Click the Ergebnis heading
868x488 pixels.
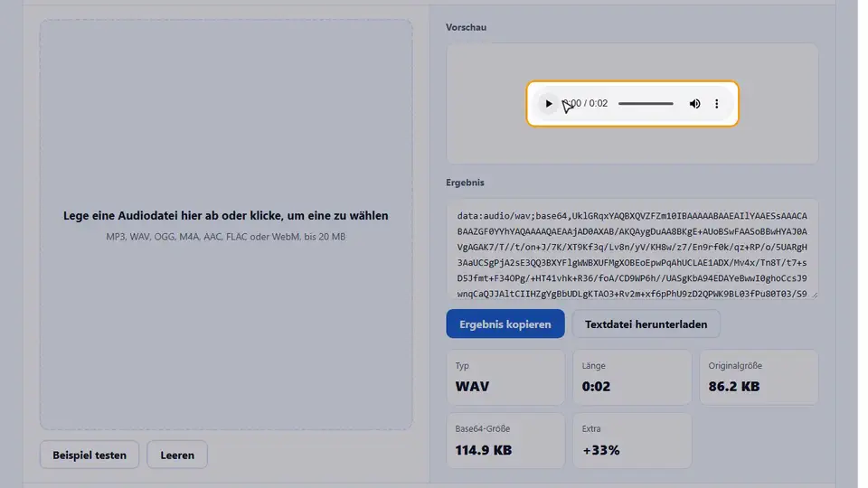pos(465,183)
